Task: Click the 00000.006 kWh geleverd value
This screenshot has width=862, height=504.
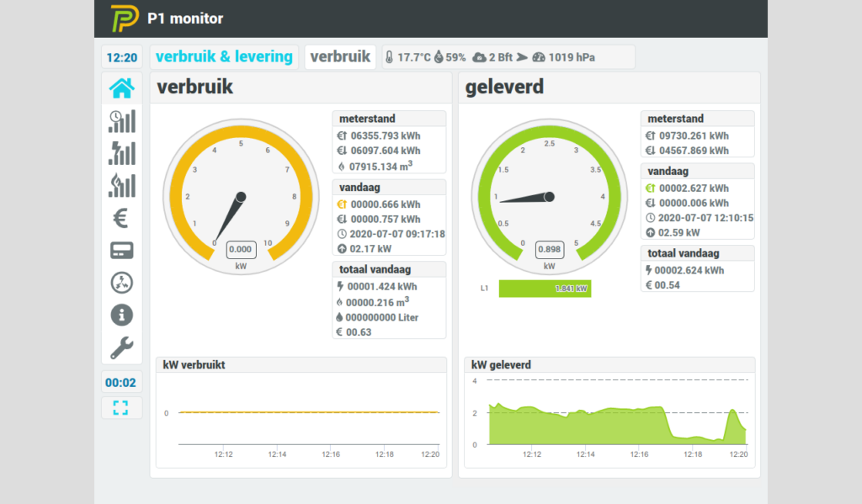Action: [x=694, y=203]
